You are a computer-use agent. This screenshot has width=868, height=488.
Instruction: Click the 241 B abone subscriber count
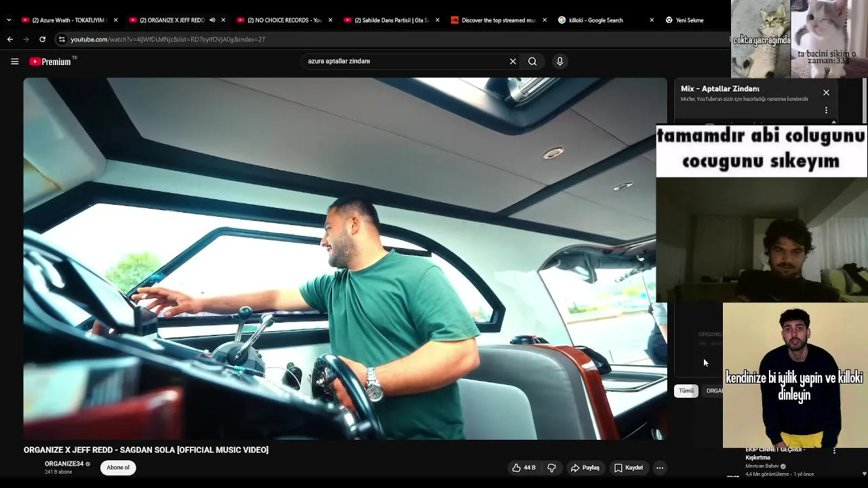(58, 472)
